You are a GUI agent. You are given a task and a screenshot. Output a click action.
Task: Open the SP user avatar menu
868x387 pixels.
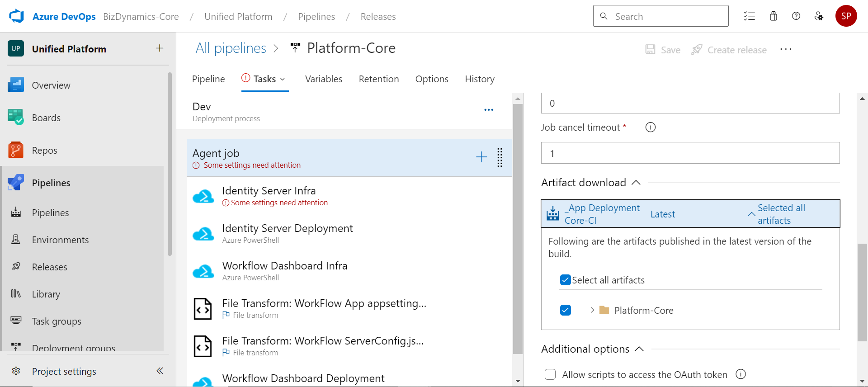click(x=846, y=16)
